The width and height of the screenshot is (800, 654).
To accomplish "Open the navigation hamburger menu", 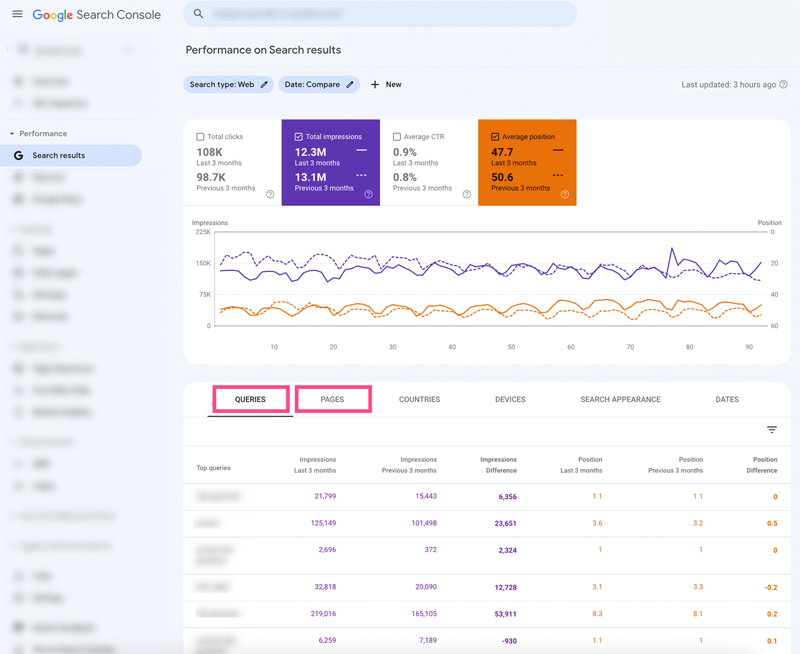I will pyautogui.click(x=17, y=15).
